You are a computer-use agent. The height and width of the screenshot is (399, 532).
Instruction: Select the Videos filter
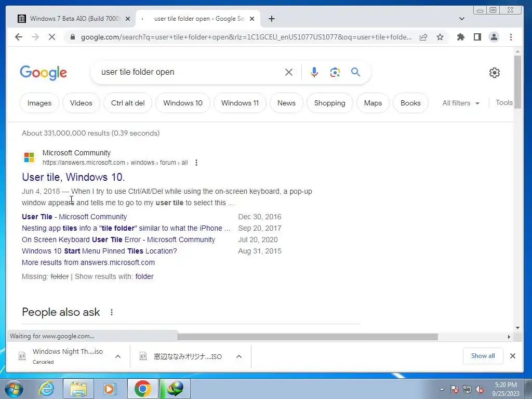pyautogui.click(x=81, y=103)
